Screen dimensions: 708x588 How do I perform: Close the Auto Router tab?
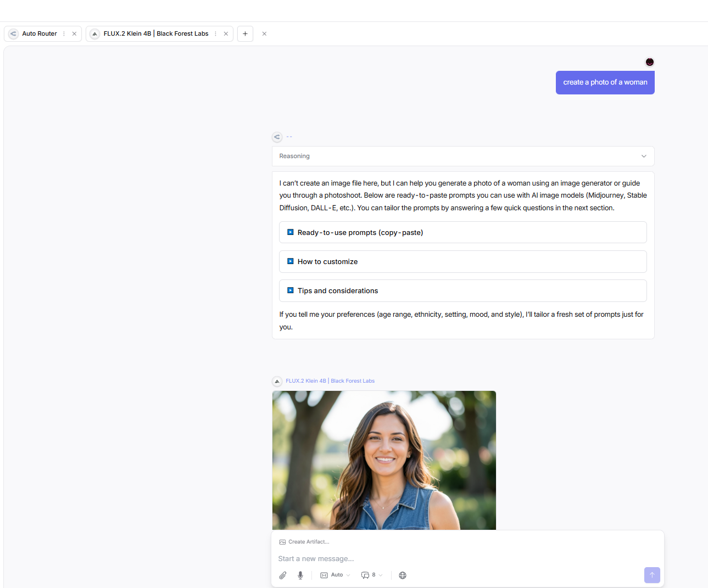74,33
